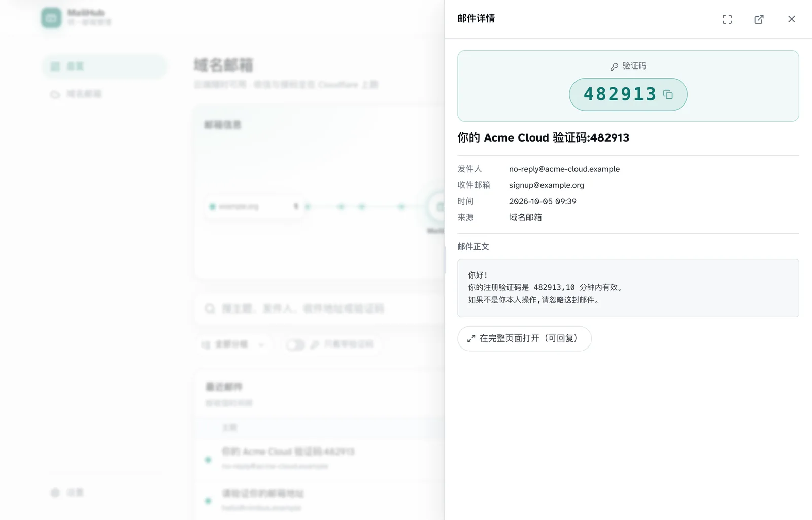Open email in new window icon
The image size is (812, 520).
759,19
